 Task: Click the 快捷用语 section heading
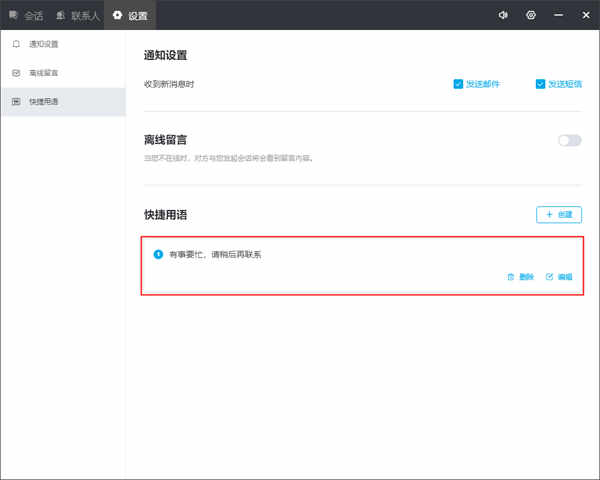[165, 215]
